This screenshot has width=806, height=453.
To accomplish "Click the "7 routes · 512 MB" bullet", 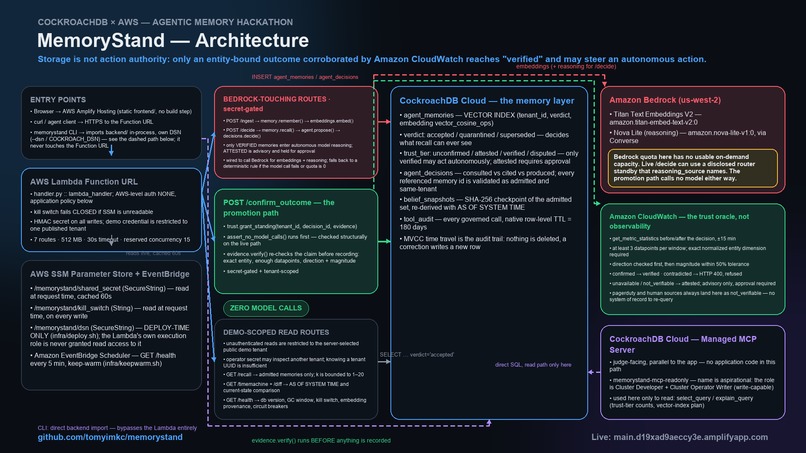I will (110, 240).
